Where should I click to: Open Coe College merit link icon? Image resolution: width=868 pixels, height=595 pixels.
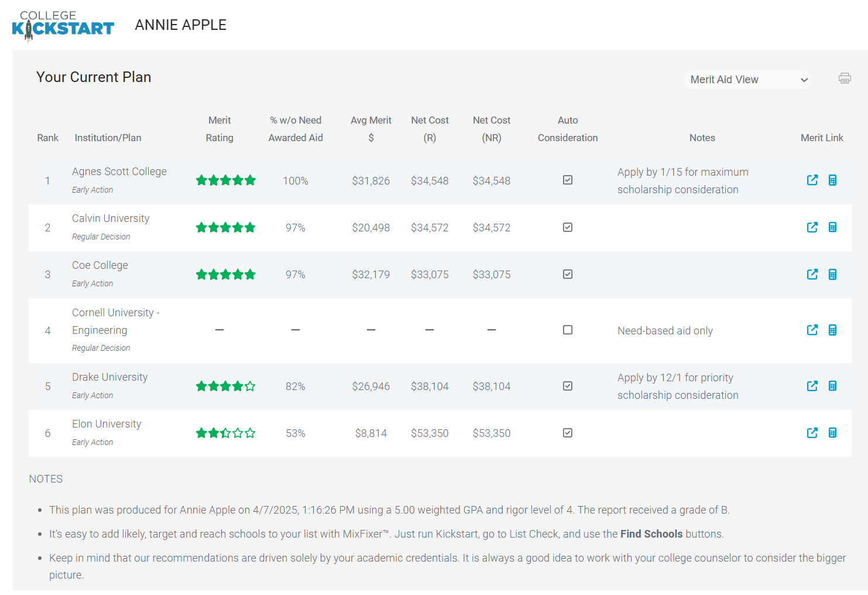[x=812, y=274]
